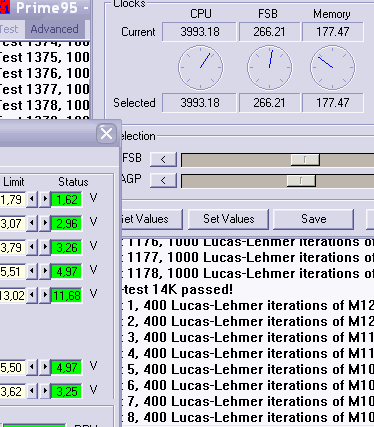
Task: Click the Save button
Action: [x=313, y=219]
